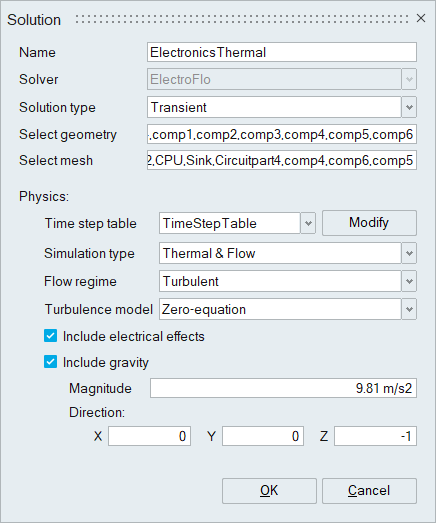
Task: Click the Transient solution type box
Action: pos(274,107)
